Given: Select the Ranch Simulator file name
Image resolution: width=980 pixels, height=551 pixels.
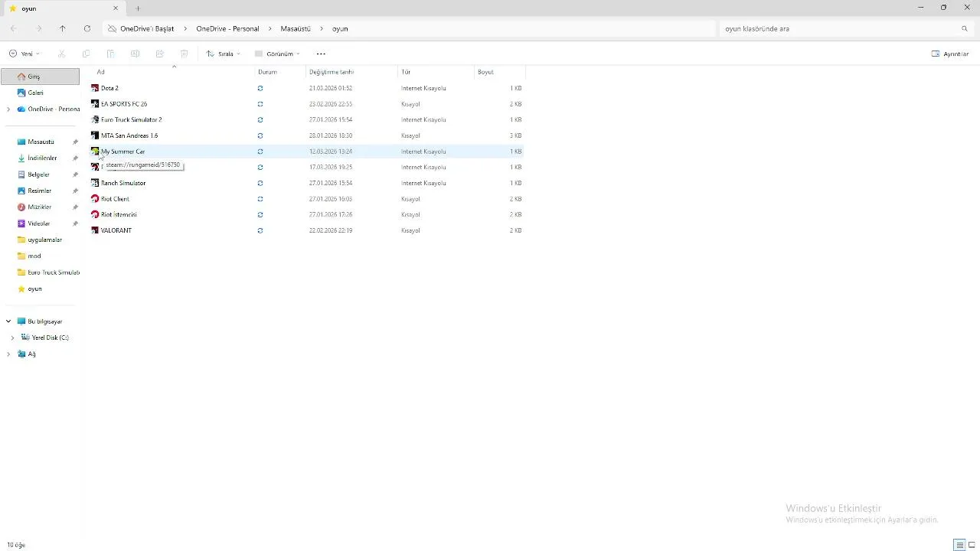Looking at the screenshot, I should tap(123, 183).
